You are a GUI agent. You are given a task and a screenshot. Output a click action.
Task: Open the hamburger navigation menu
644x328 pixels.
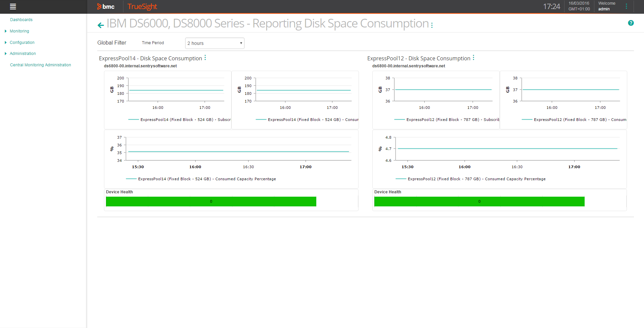click(13, 6)
